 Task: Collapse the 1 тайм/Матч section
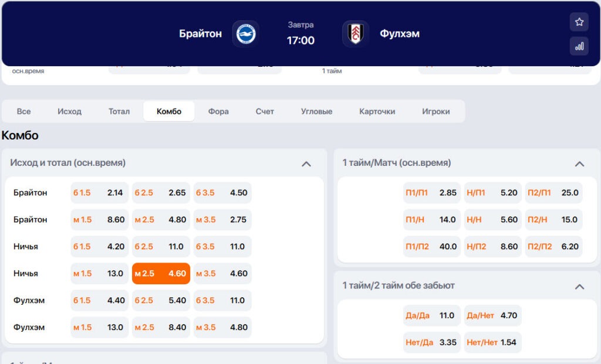579,164
